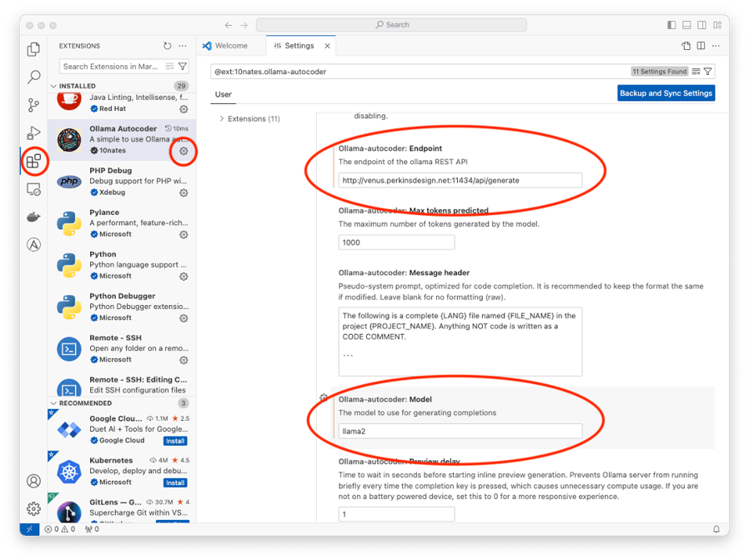Image resolution: width=749 pixels, height=560 pixels.
Task: Collapse the RECOMMENDED extensions section
Action: (55, 403)
